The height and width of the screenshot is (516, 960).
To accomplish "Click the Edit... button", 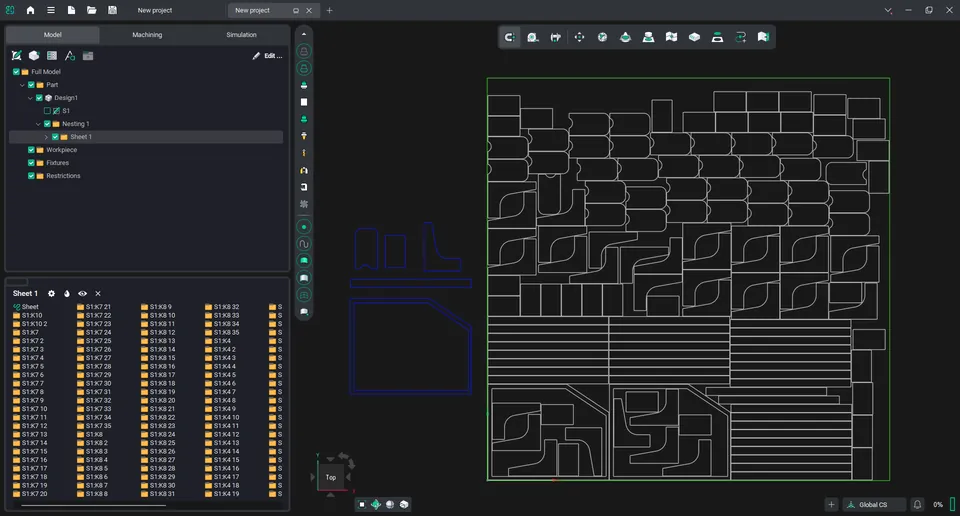I will click(268, 56).
